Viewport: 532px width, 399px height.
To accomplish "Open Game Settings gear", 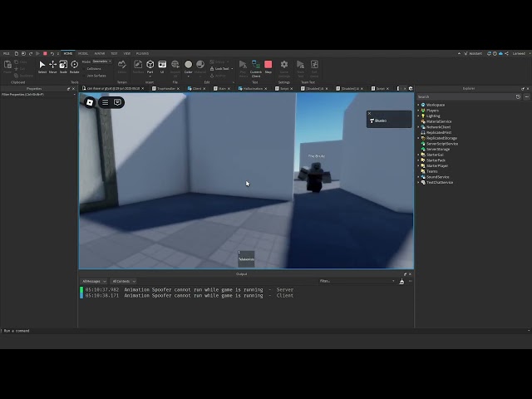I will click(x=284, y=66).
